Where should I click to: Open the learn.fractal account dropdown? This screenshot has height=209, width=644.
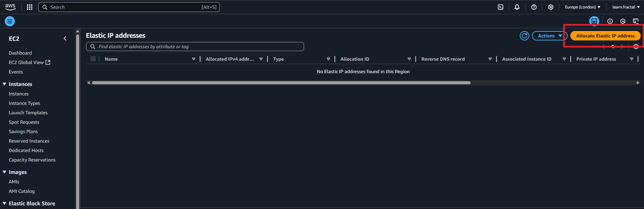click(626, 7)
